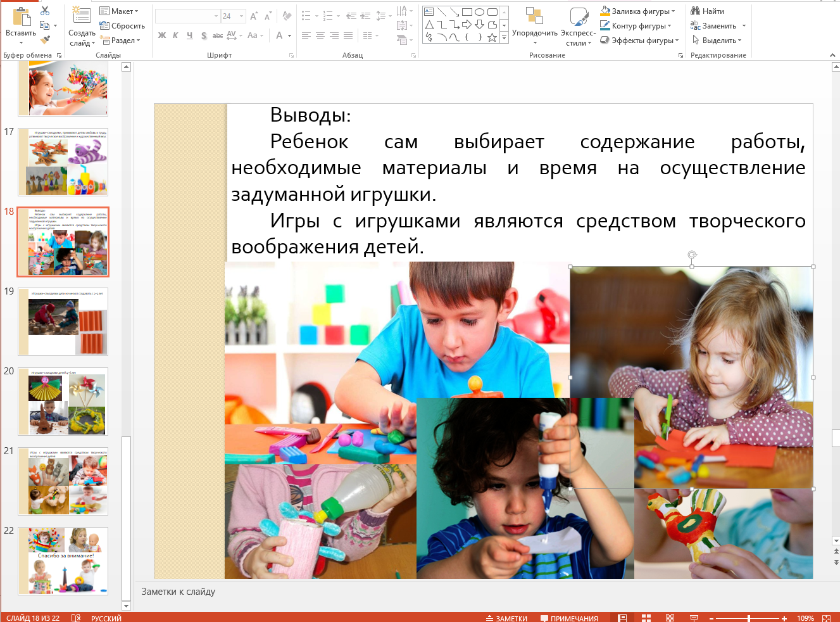Justify the paragraph text
840x622 pixels.
tap(348, 35)
